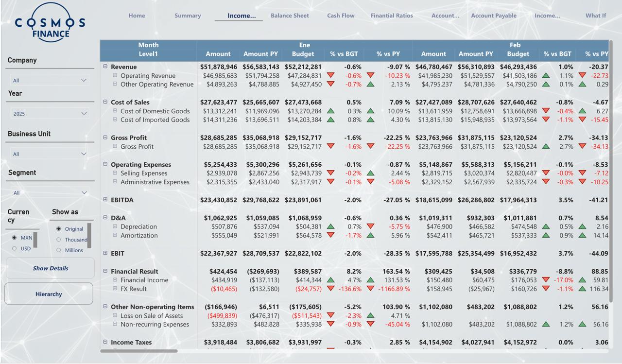
Task: Select the MXN currency option
Action: pyautogui.click(x=14, y=238)
